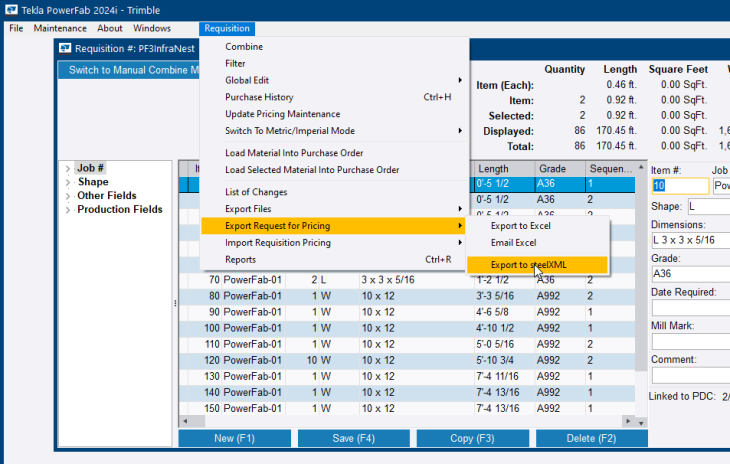The width and height of the screenshot is (730, 464).
Task: Open the Maintenance menu
Action: click(x=60, y=28)
